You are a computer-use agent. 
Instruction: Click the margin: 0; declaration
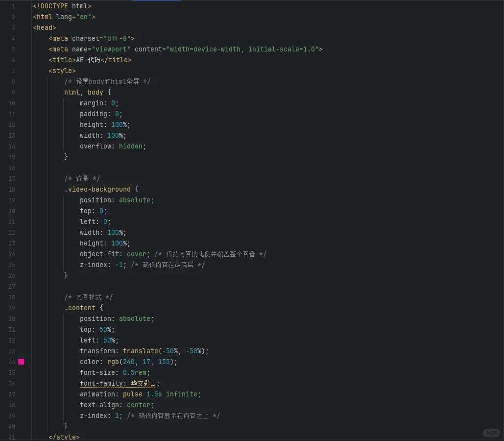click(99, 103)
